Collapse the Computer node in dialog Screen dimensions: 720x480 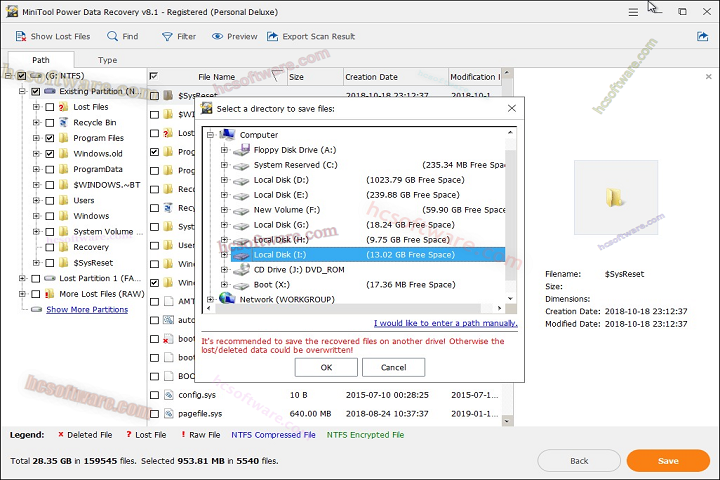click(210, 135)
